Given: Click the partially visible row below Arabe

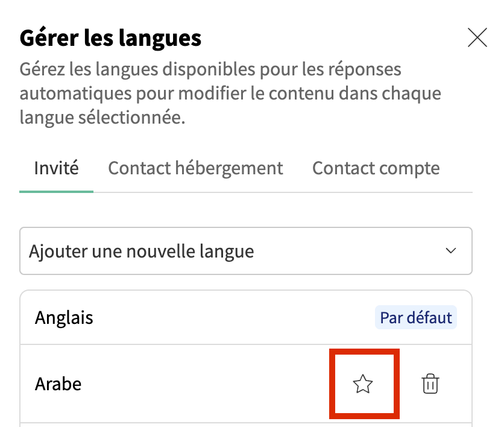Looking at the screenshot, I should (245, 425).
